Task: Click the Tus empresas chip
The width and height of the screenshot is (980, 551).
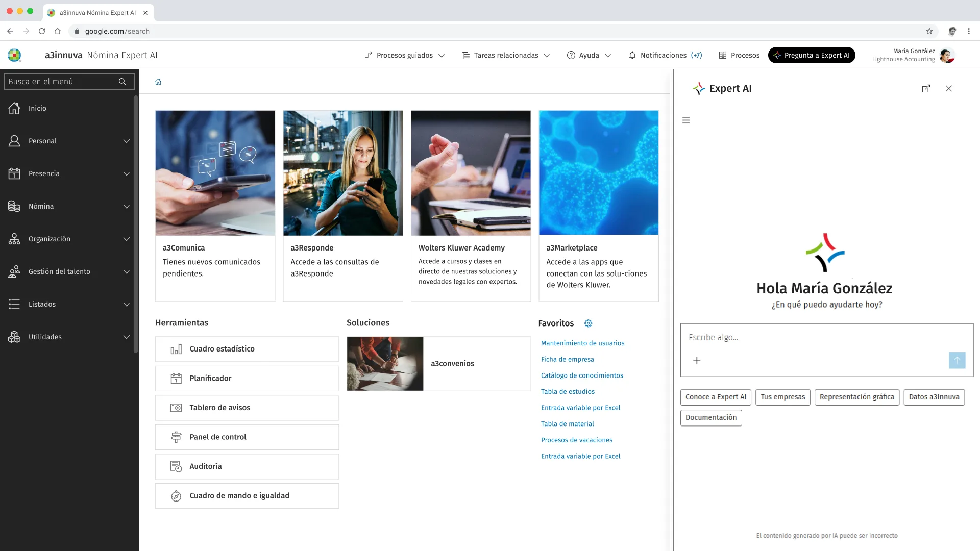Action: (x=782, y=397)
